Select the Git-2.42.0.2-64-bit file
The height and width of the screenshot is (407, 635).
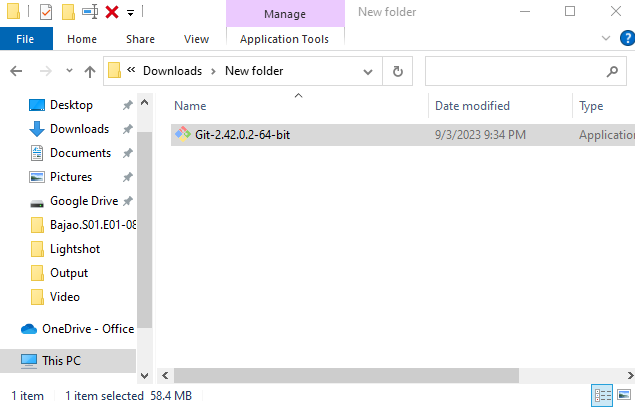pyautogui.click(x=403, y=135)
